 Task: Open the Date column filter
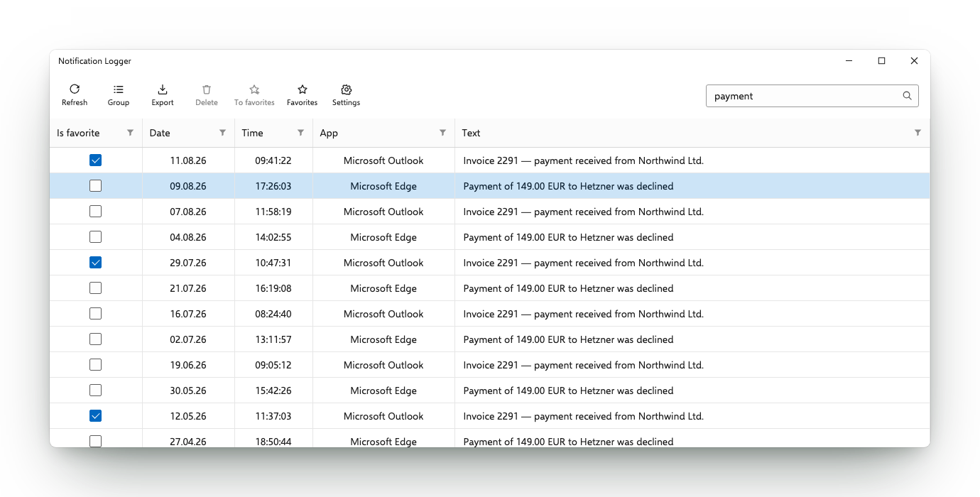[222, 133]
